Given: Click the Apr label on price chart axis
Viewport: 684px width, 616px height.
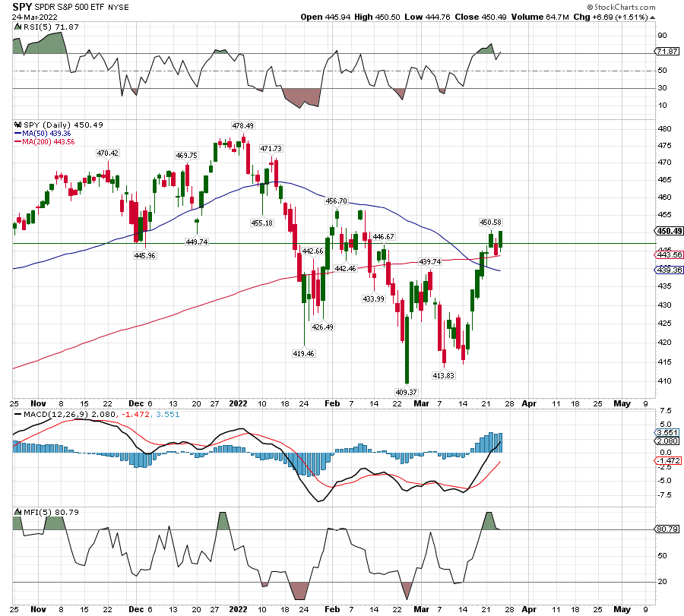Looking at the screenshot, I should [x=529, y=403].
